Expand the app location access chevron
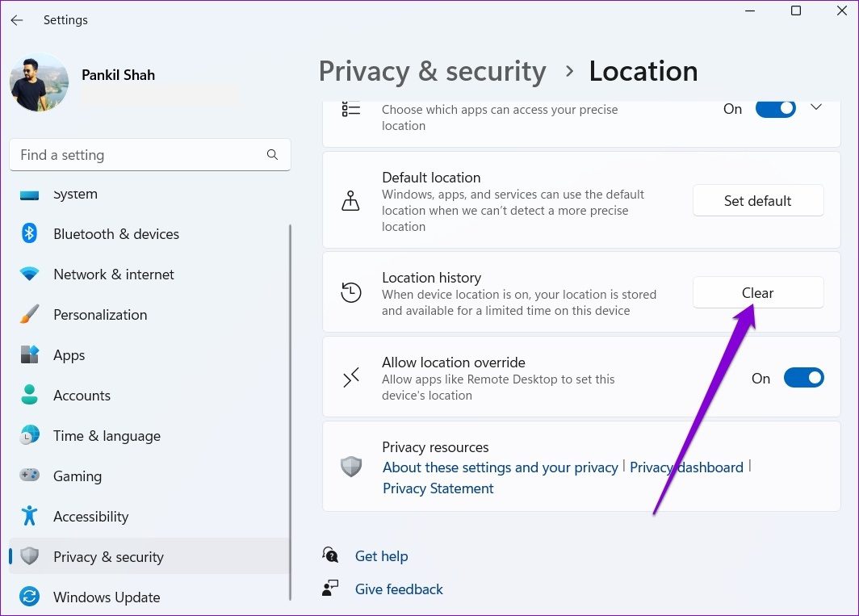This screenshot has width=859, height=616. 815,107
